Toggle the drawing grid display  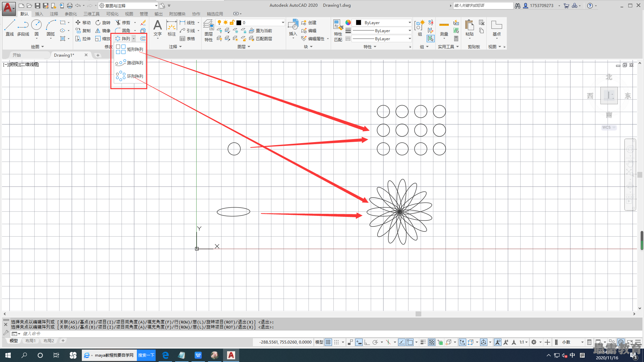pos(328,342)
